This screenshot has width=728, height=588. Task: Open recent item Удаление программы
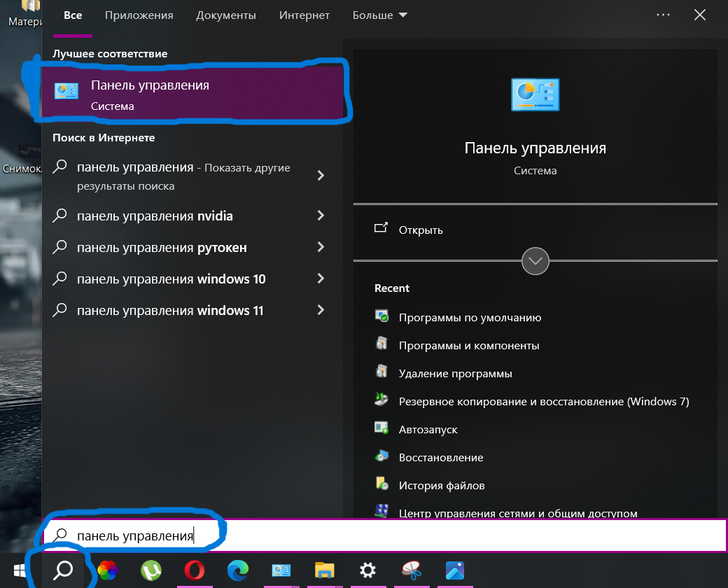456,374
